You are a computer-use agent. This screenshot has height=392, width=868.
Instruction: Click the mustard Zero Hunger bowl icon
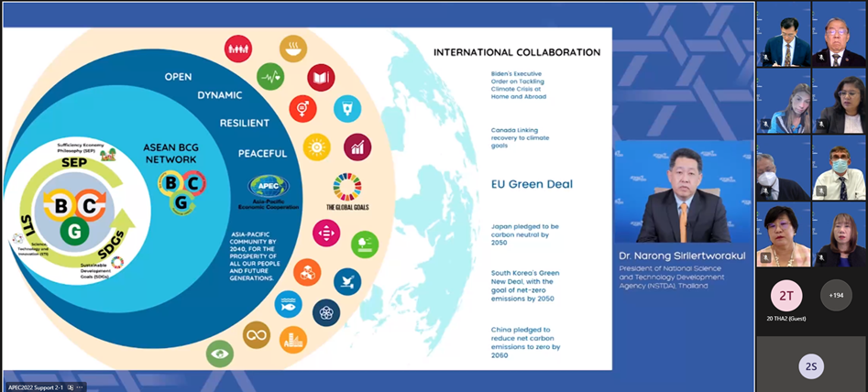coord(293,49)
